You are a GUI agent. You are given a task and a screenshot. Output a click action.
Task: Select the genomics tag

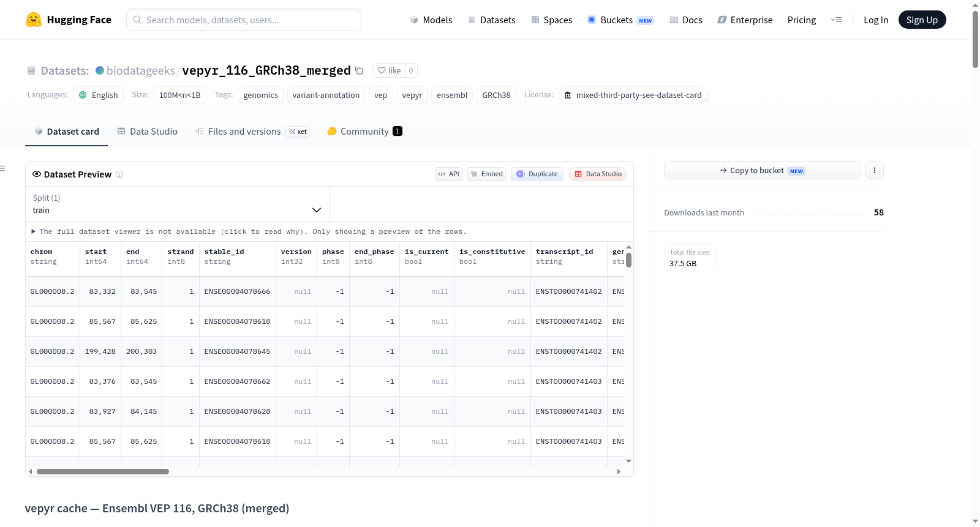pyautogui.click(x=261, y=95)
